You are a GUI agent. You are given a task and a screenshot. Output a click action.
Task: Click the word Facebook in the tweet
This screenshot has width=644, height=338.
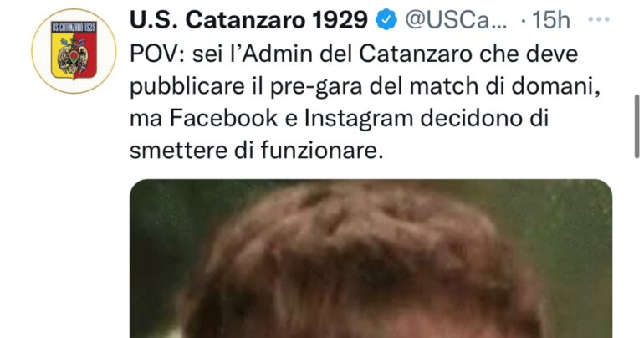(x=224, y=118)
